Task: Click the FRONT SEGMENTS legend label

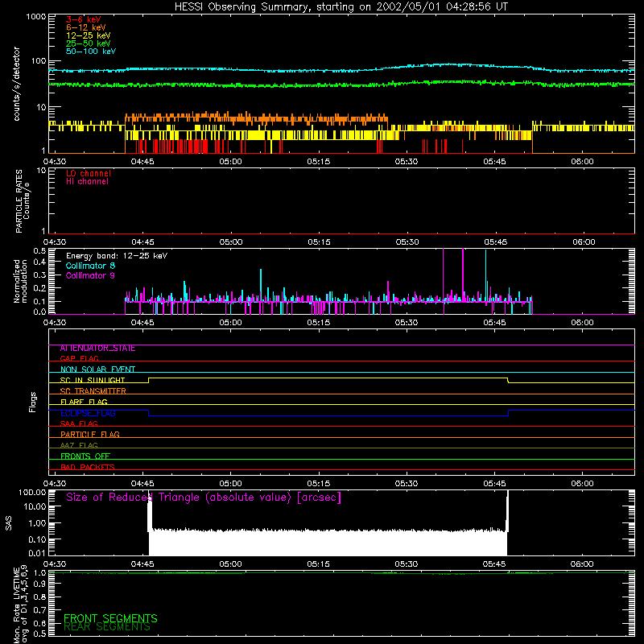Action: pyautogui.click(x=110, y=618)
